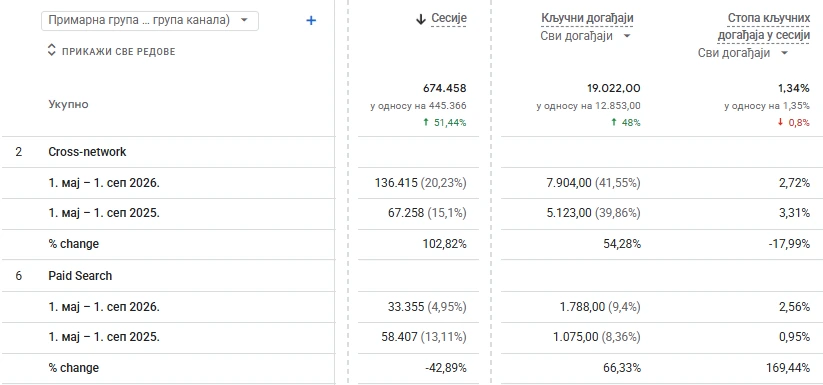Open the Сви догађаји dropdown under Стопа кључних догађаја
This screenshot has width=823, height=385.
743,53
